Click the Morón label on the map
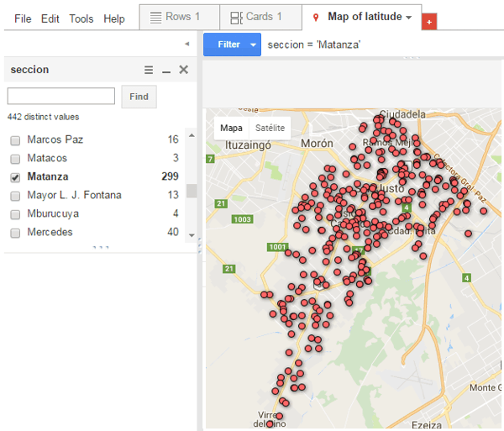504x431 pixels. [317, 144]
